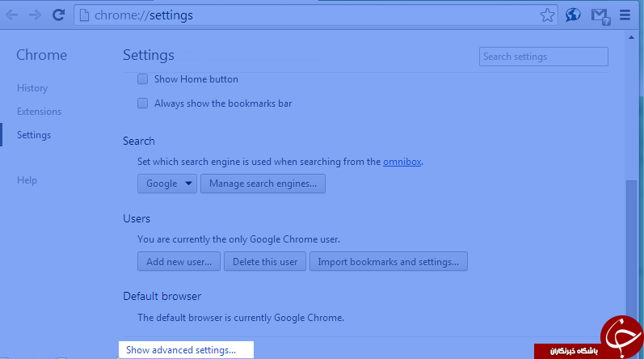Enable Show Home button checkbox
Image resolution: width=644 pixels, height=359 pixels.
[x=142, y=79]
